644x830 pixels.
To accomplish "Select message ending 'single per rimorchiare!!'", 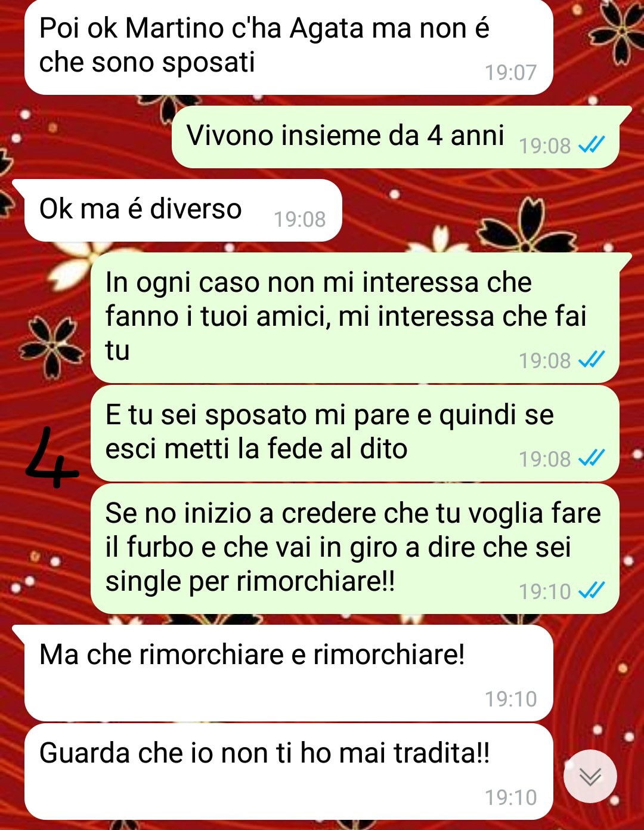I will click(355, 548).
